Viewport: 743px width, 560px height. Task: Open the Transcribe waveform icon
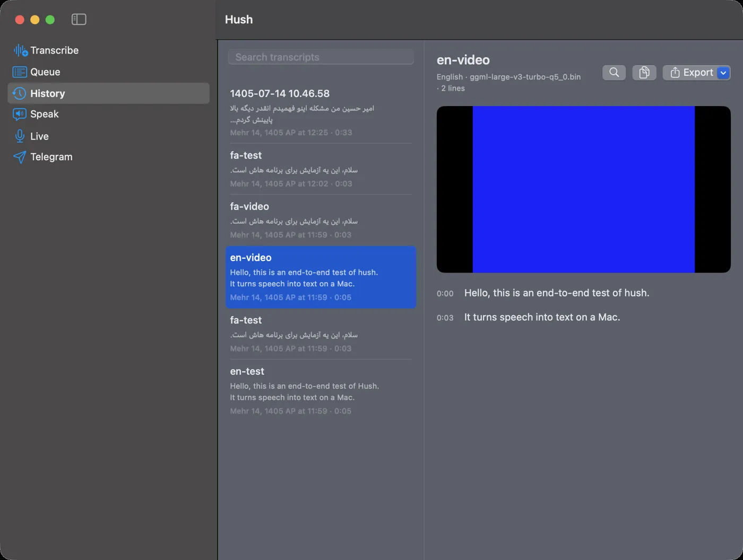[x=20, y=50]
